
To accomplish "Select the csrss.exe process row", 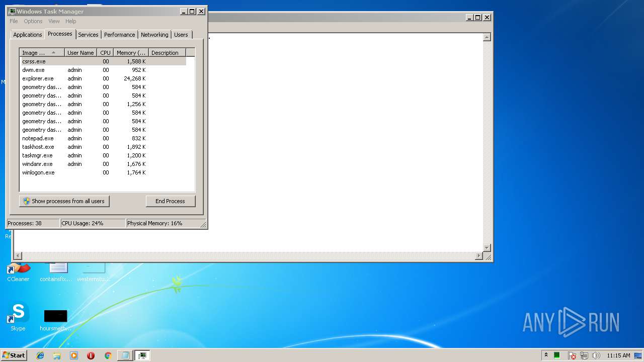I will point(103,61).
